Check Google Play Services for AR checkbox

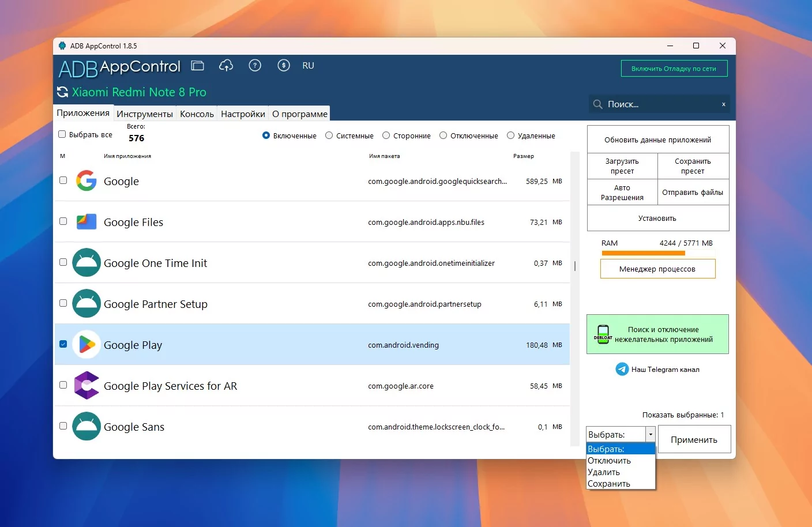(63, 385)
